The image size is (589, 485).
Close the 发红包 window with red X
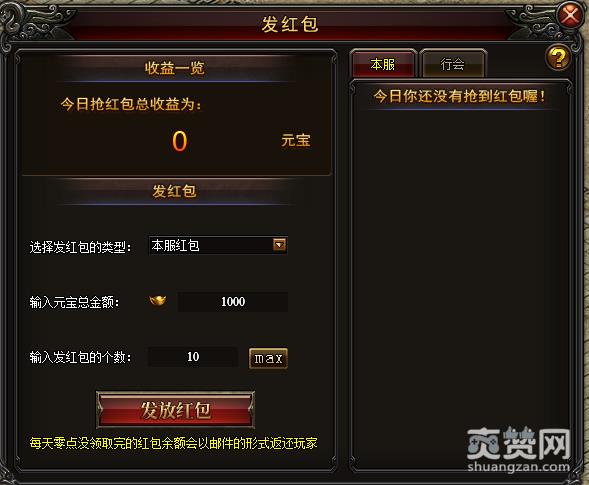click(x=570, y=15)
